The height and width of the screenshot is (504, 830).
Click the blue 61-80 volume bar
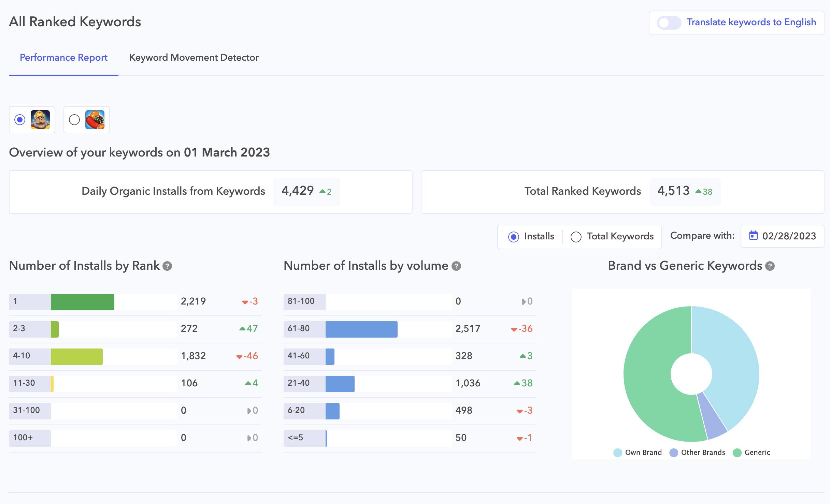click(x=361, y=329)
